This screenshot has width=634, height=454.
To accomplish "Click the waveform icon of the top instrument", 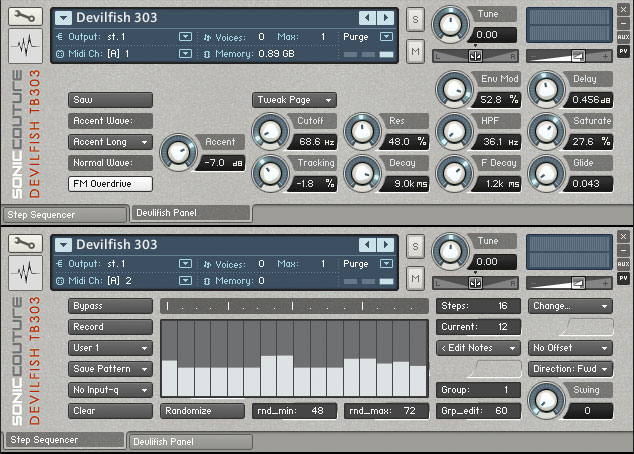I will [25, 46].
